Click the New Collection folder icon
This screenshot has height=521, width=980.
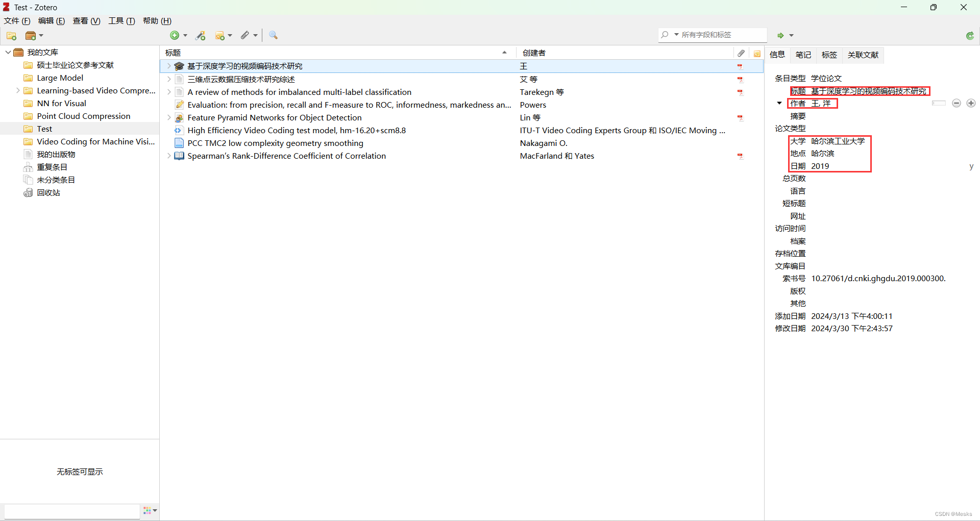(11, 36)
